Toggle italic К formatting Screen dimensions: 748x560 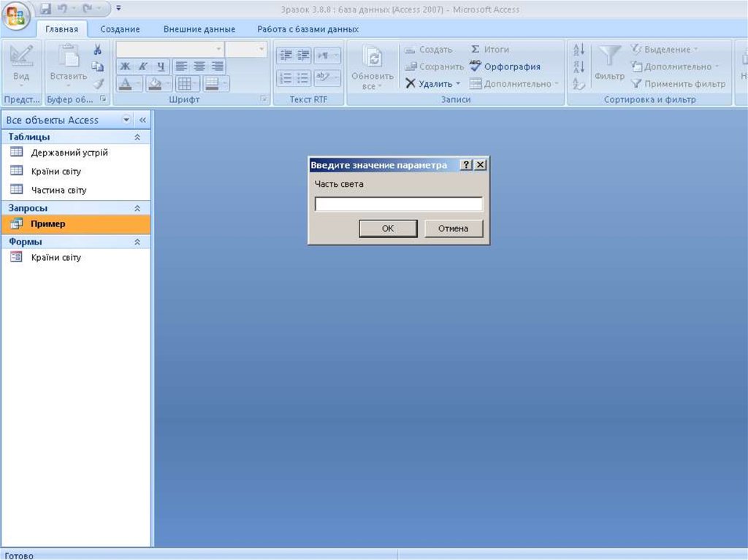(143, 66)
